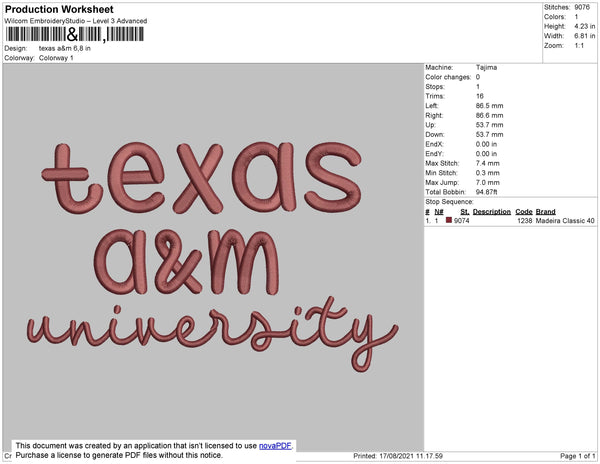Click the embroidered 'texas' word preview
This screenshot has width=600, height=464.
pyautogui.click(x=202, y=177)
